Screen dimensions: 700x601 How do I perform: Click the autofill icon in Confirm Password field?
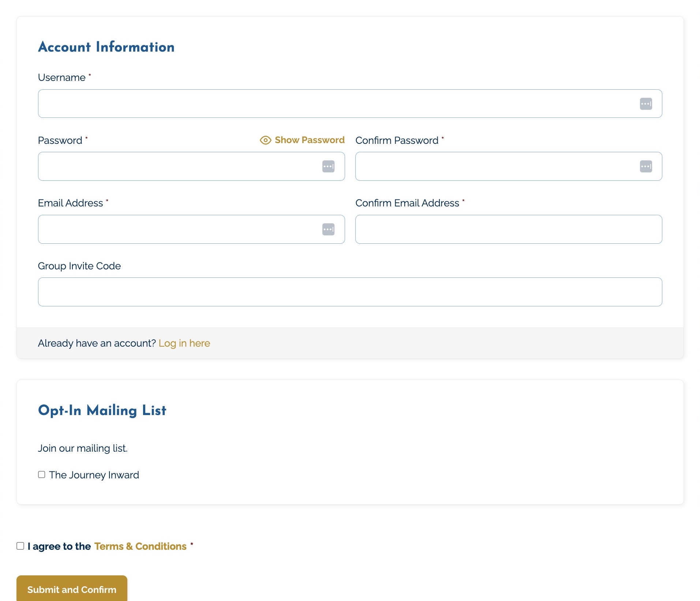tap(646, 166)
